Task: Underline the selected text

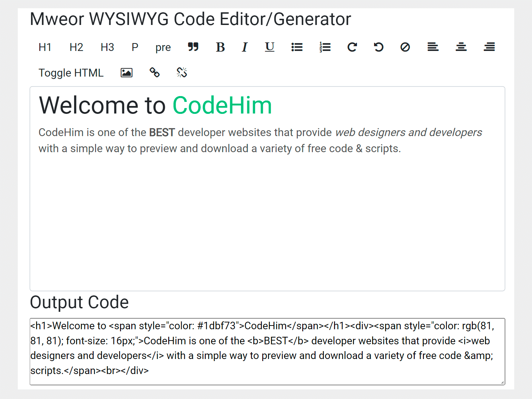Action: point(269,47)
